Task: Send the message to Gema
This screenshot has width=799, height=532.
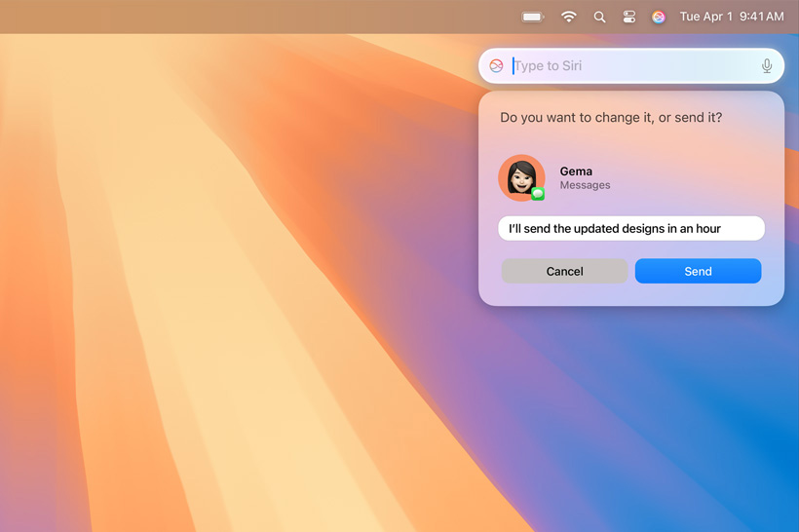Action: pyautogui.click(x=698, y=271)
